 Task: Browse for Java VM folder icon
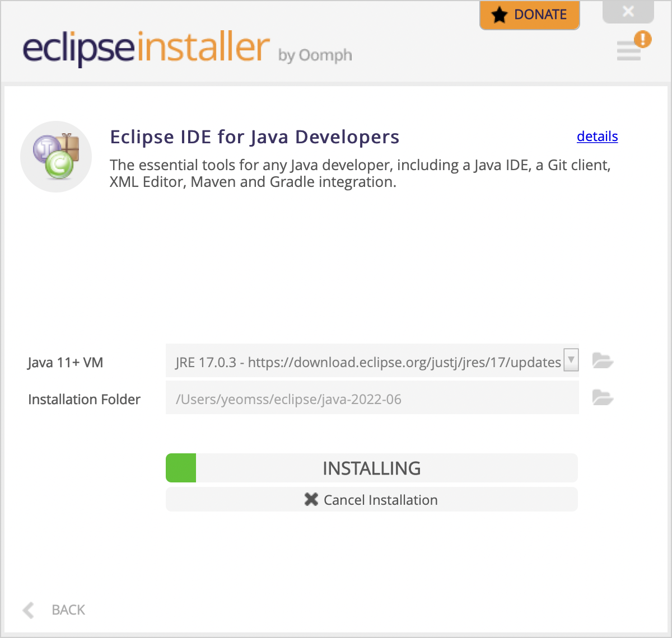pyautogui.click(x=603, y=360)
